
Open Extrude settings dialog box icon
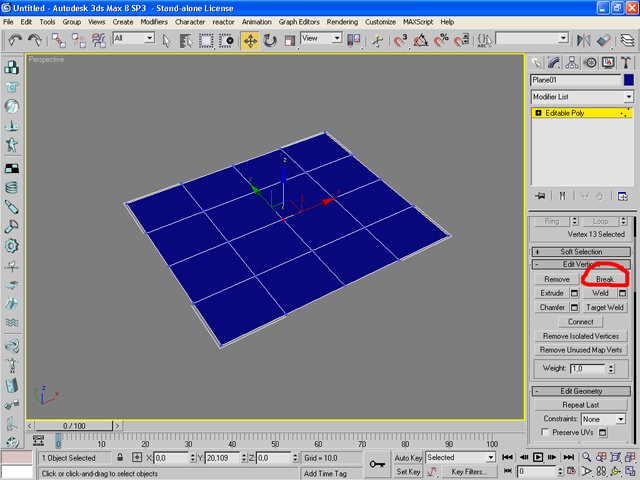574,293
